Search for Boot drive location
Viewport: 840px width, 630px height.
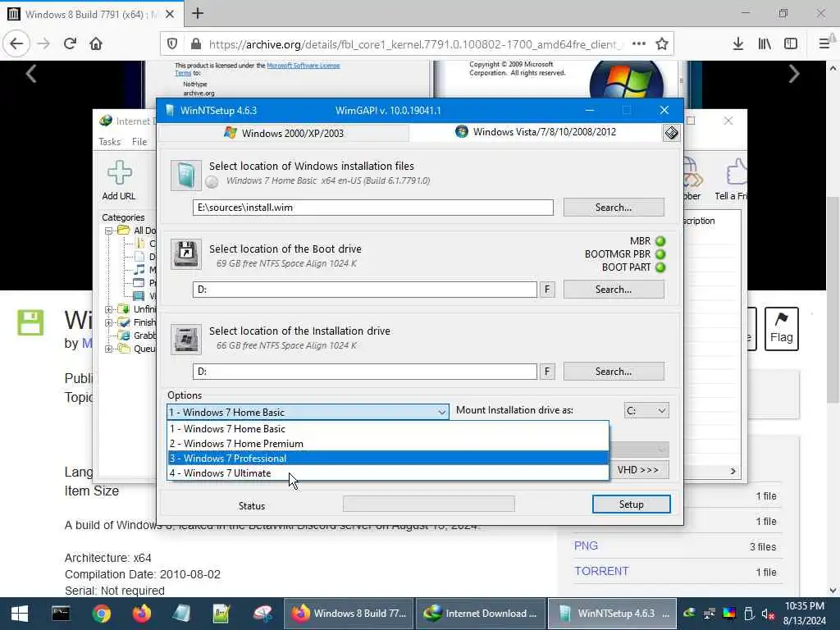pos(614,290)
